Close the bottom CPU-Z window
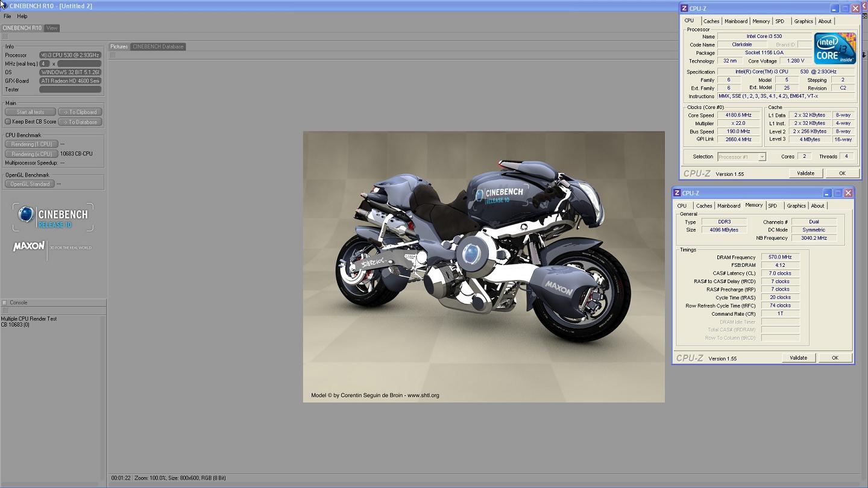This screenshot has width=868, height=488. click(848, 193)
